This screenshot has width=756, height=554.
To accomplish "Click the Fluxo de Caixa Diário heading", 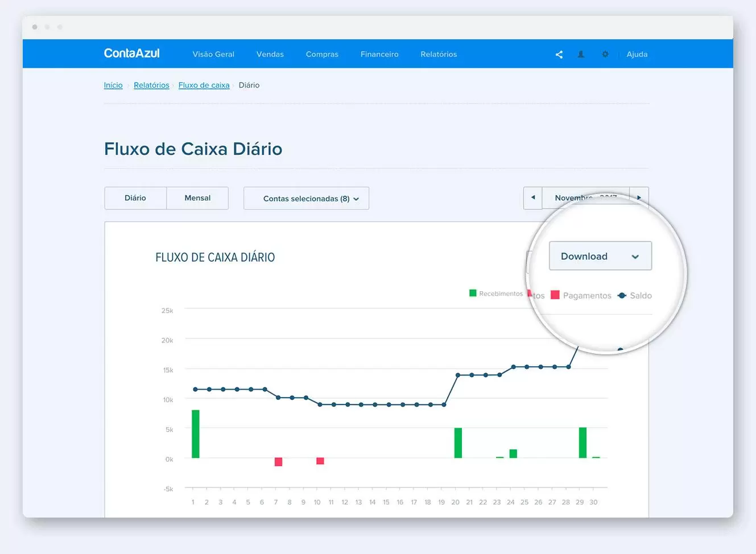I will pos(193,149).
